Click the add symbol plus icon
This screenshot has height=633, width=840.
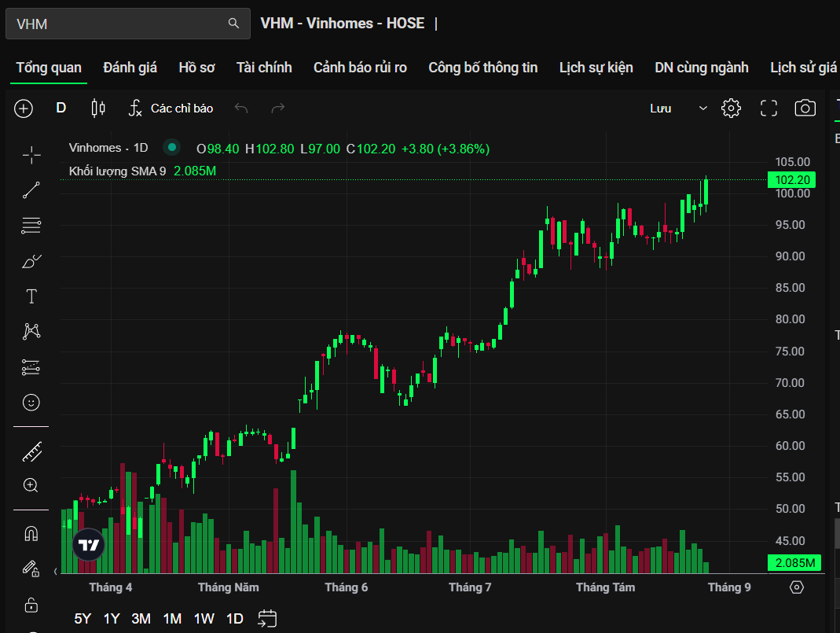coord(24,109)
